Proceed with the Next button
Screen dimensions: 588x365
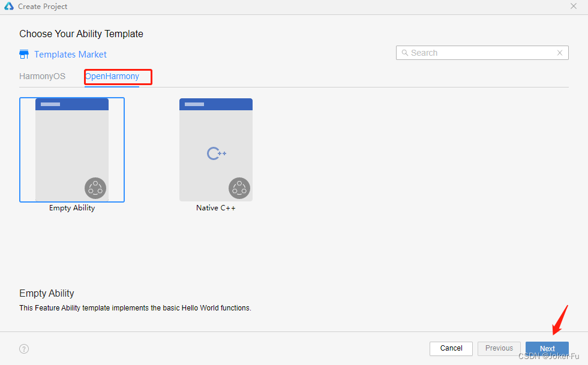[x=547, y=348]
